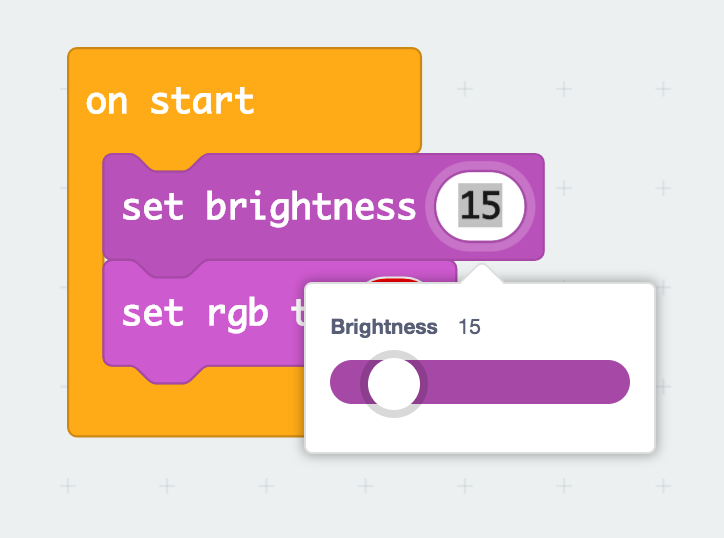Click the popup's pointer arrow under value field

tap(481, 273)
